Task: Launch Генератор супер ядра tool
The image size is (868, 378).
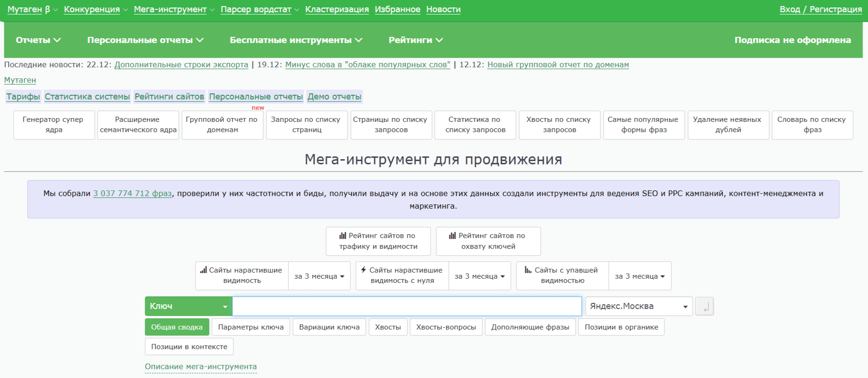Action: click(54, 125)
